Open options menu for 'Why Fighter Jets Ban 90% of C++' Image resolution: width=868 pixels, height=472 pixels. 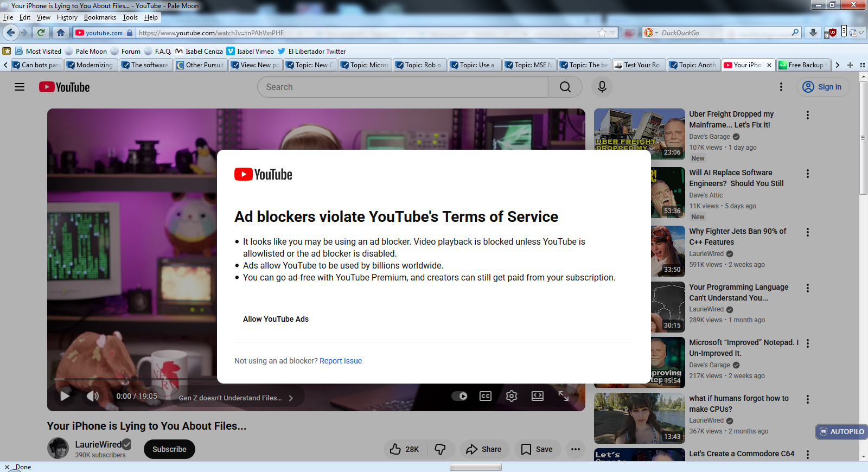808,232
